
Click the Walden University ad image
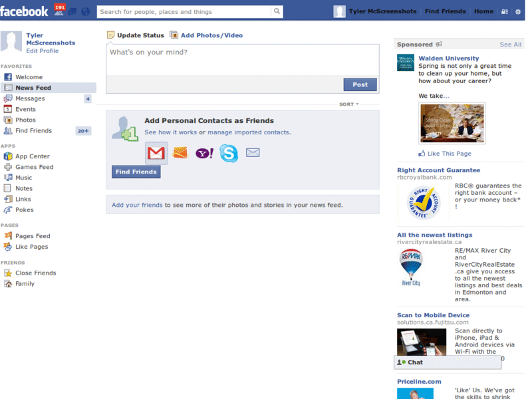(452, 123)
